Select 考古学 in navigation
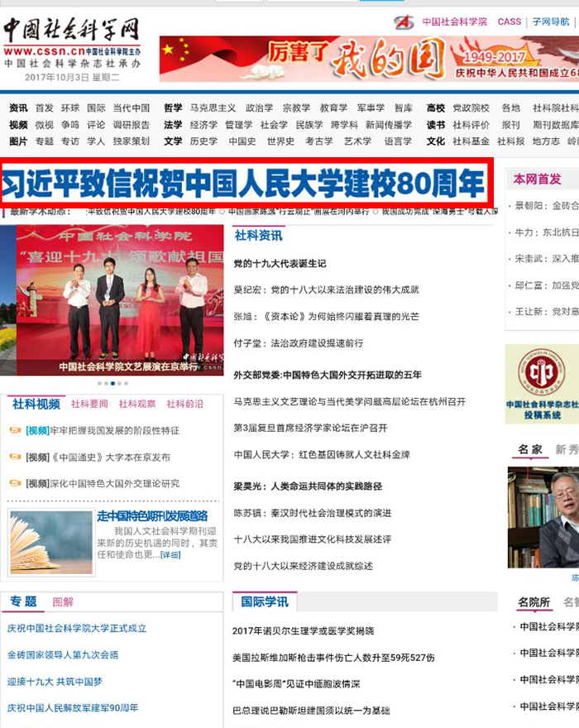 click(x=319, y=141)
